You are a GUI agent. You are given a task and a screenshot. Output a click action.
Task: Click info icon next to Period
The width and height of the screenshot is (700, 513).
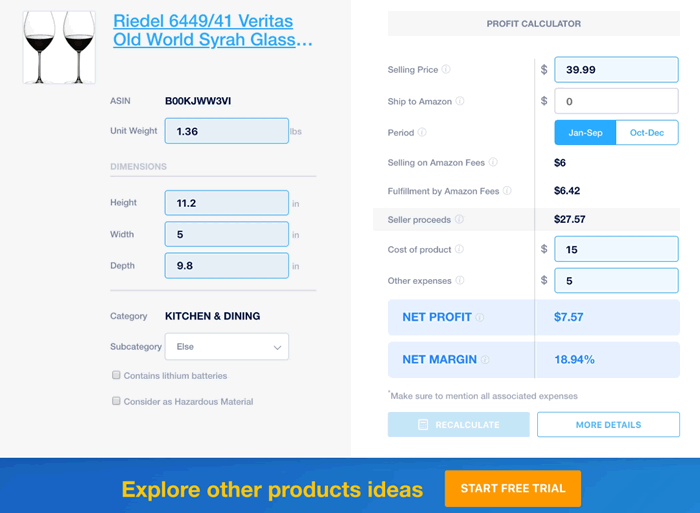(x=422, y=132)
